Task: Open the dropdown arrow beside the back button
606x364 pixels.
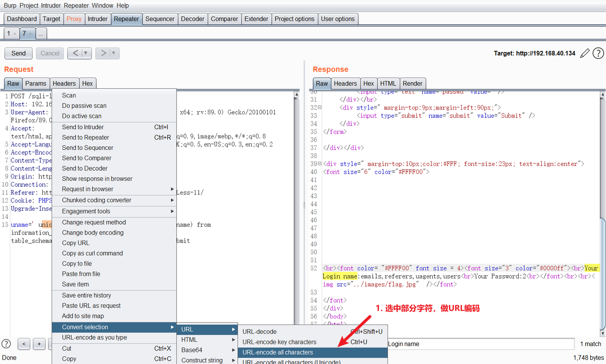Action: (x=86, y=53)
